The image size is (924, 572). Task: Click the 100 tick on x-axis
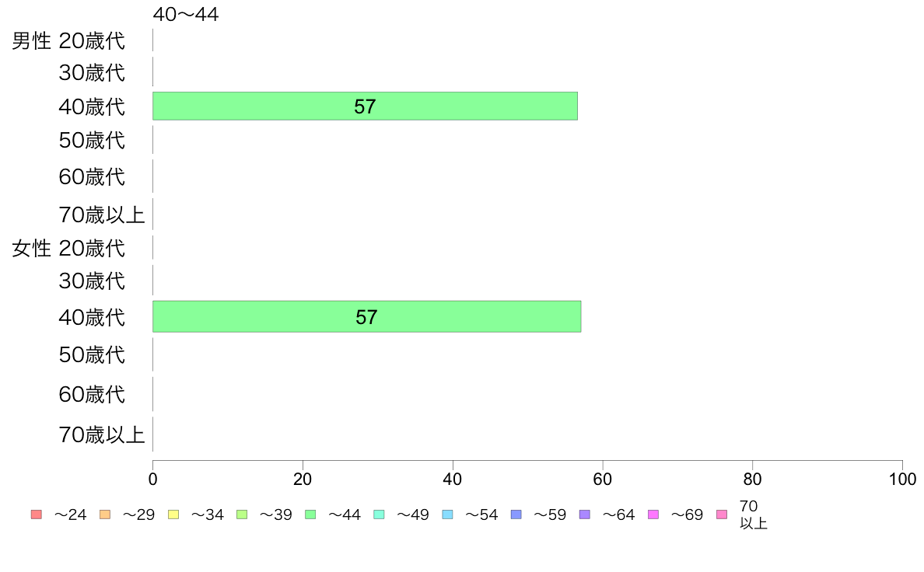(902, 479)
